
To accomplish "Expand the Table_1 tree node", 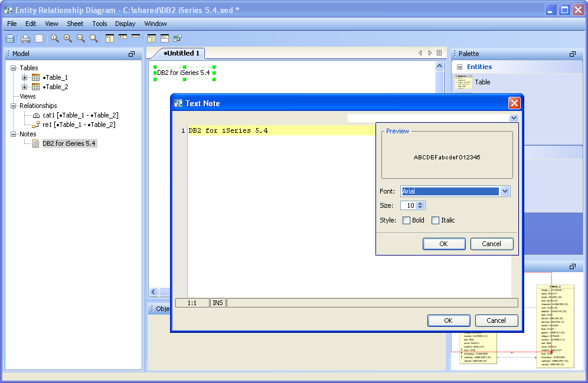I will point(24,77).
